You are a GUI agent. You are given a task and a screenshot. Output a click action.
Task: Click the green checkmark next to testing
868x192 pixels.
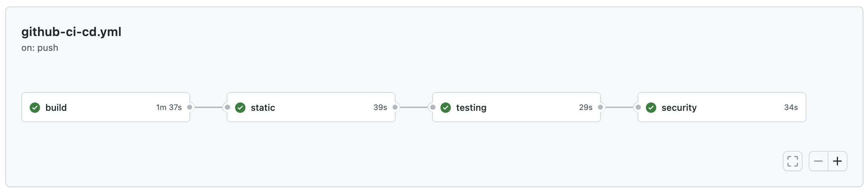tap(446, 108)
